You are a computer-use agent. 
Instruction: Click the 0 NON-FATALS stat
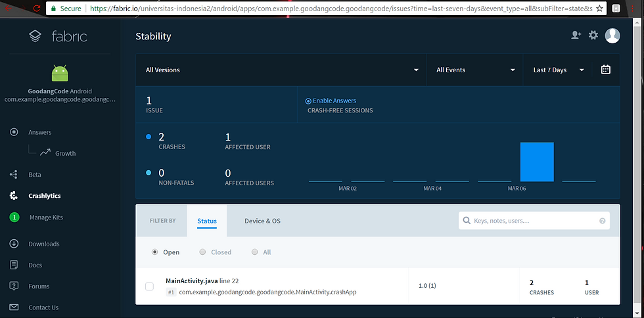pyautogui.click(x=176, y=177)
